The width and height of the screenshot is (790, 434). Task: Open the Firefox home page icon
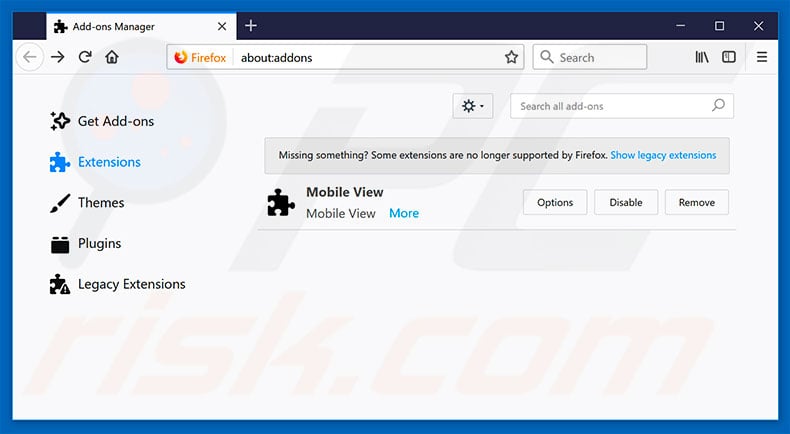pyautogui.click(x=112, y=57)
